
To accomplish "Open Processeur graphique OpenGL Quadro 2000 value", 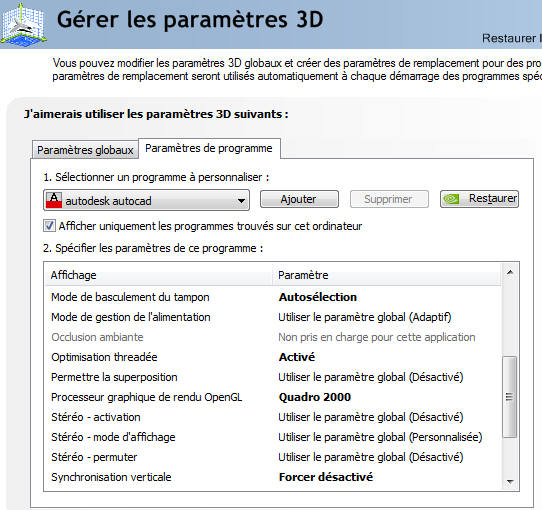I will 315,397.
